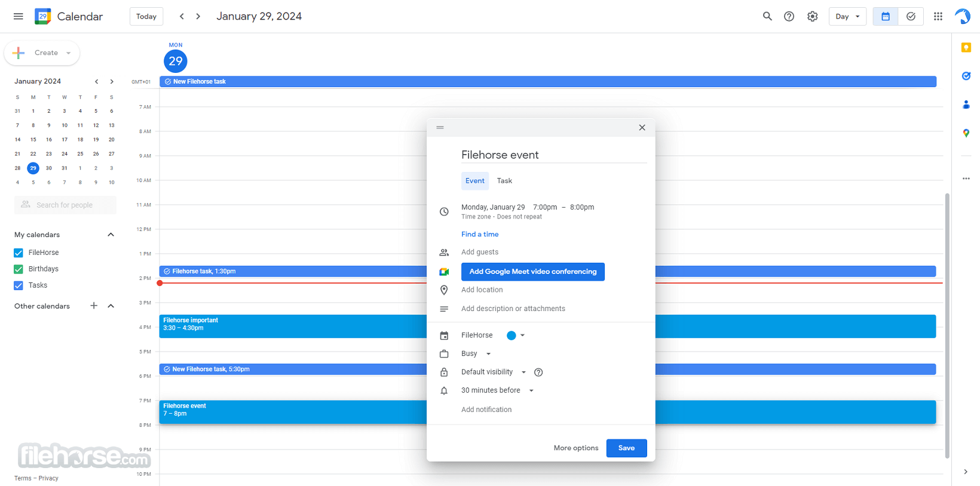This screenshot has height=486, width=980.
Task: Show previous month in mini calendar
Action: tap(96, 81)
